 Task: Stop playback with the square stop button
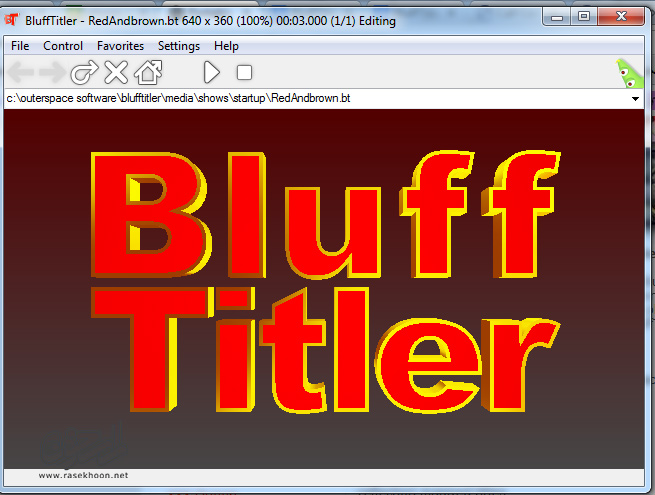tap(244, 72)
